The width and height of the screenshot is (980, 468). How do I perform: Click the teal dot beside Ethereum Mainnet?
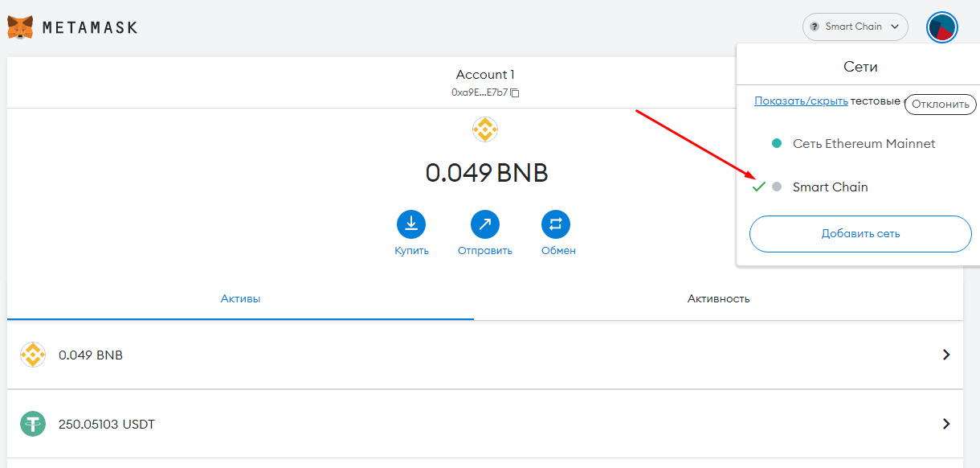coord(776,143)
